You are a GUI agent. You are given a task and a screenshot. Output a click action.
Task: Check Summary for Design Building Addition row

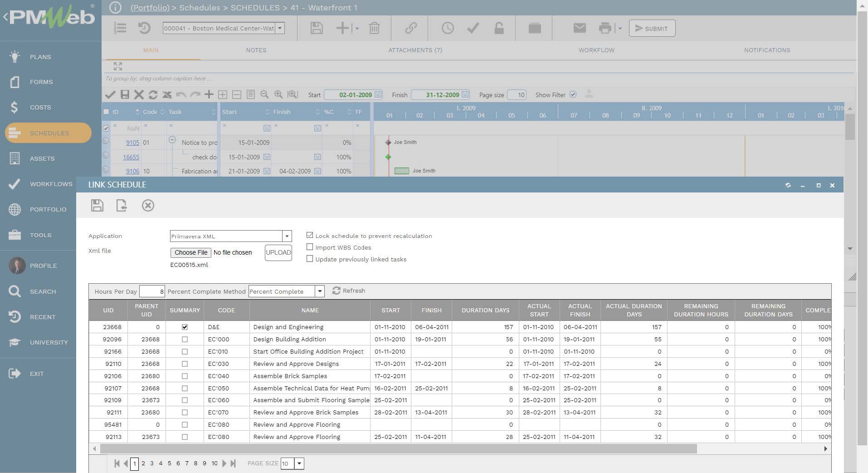[x=185, y=339]
